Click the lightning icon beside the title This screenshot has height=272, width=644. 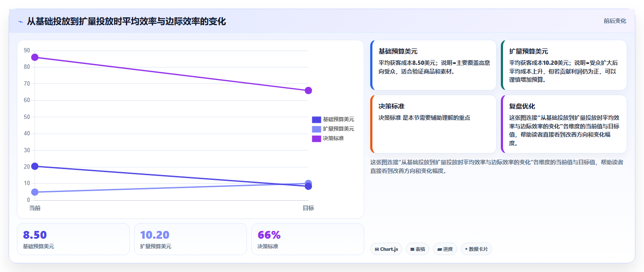coord(20,22)
